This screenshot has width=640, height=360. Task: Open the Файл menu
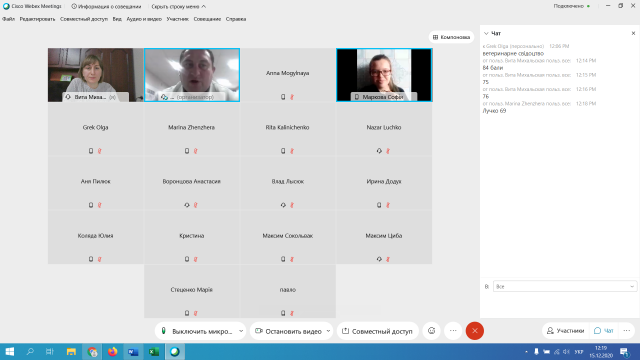pos(8,19)
